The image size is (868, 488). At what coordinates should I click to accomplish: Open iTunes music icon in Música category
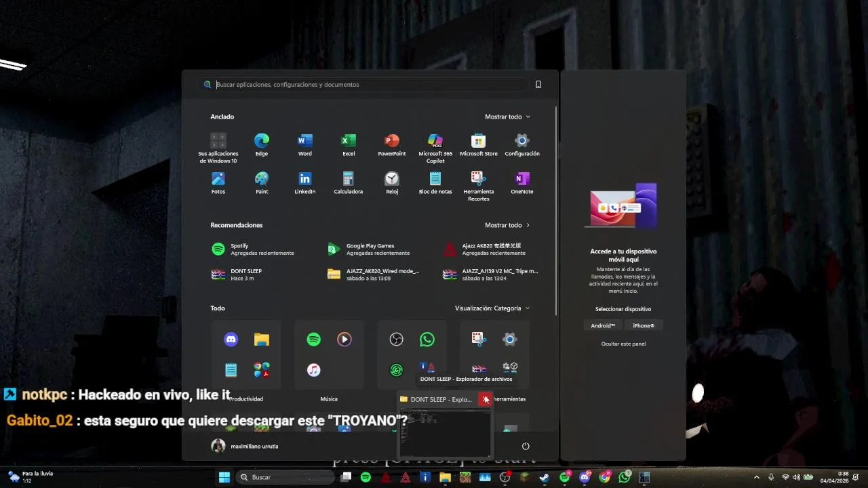click(313, 370)
